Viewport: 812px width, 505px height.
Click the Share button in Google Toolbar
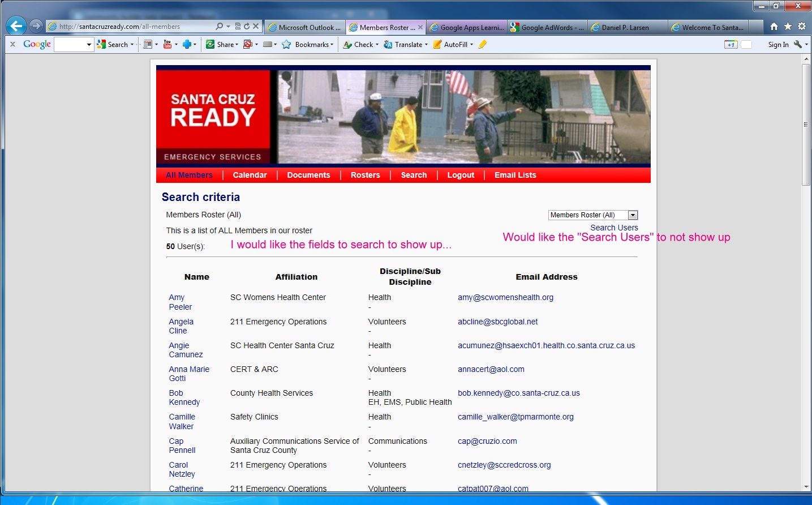[220, 44]
